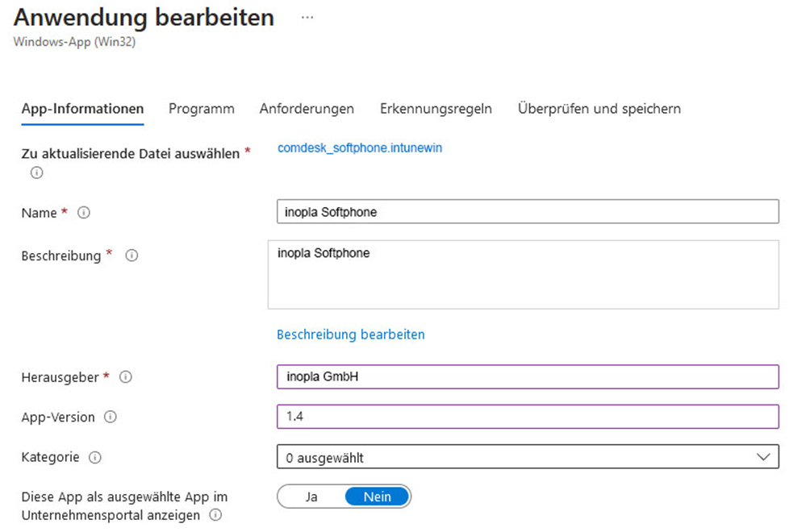
Task: Click the Beschreibung bearbeiten link
Action: coord(350,335)
